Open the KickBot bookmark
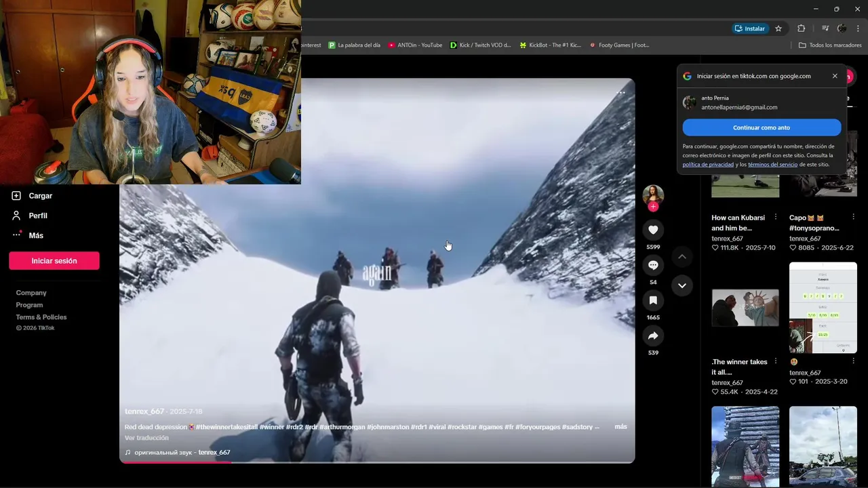 click(x=550, y=45)
